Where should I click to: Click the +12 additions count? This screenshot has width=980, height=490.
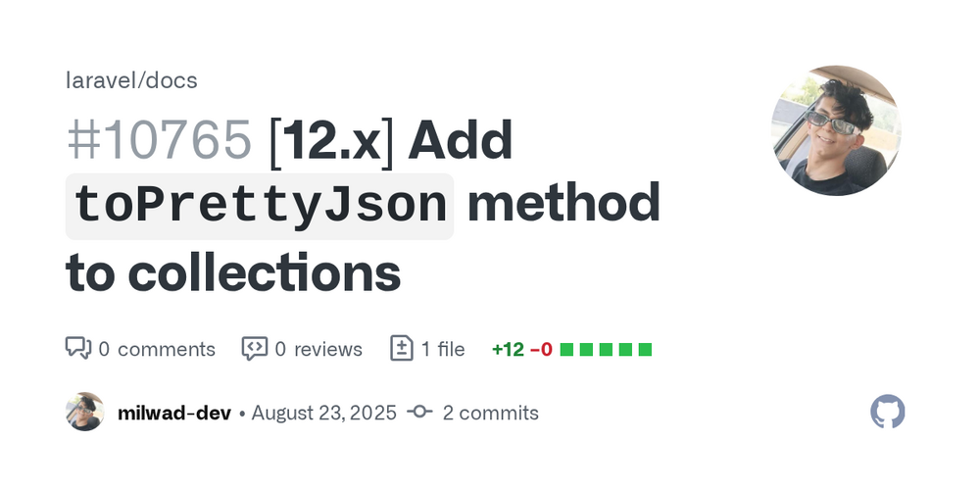[x=508, y=350]
